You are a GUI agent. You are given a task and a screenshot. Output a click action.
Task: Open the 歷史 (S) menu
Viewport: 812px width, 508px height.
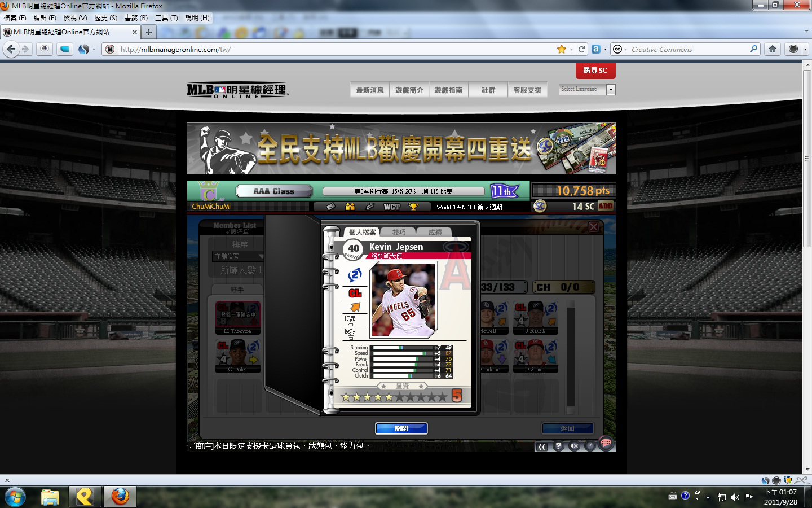click(105, 18)
